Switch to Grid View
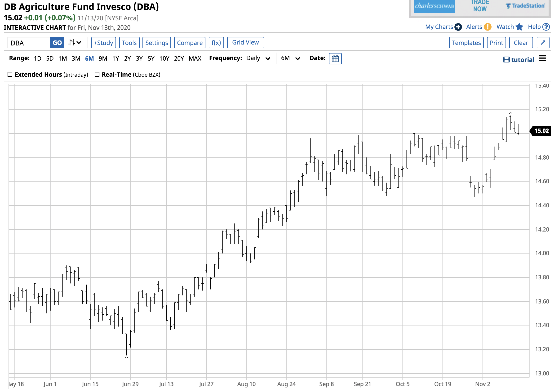The width and height of the screenshot is (559, 392). [x=245, y=43]
